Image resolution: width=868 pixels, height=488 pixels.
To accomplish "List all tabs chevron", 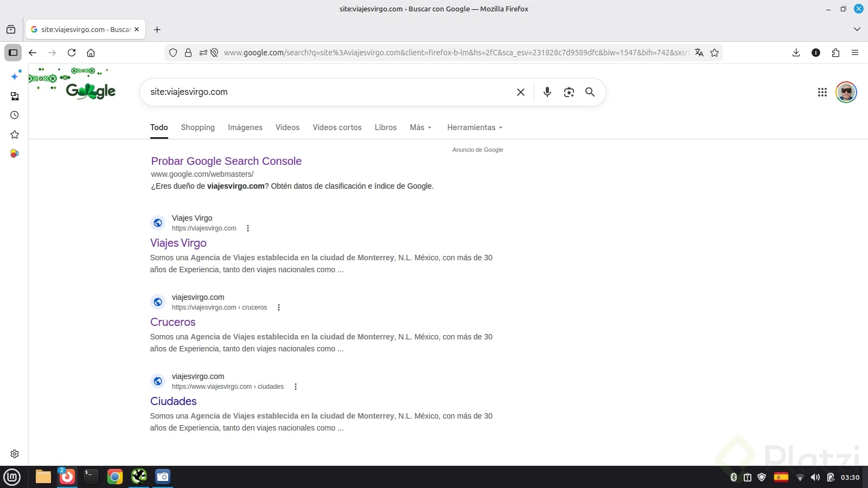I will 857,29.
